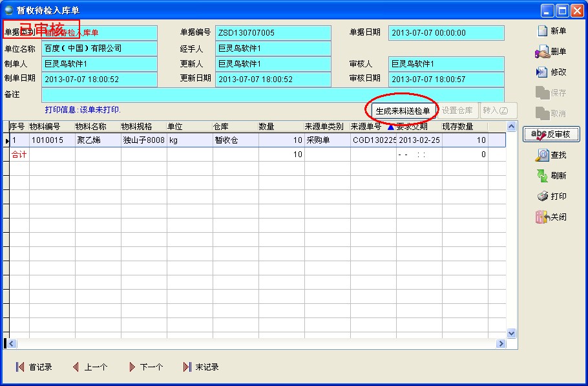
Task: Click the 关闭 (Close) sidebar button
Action: 551,217
